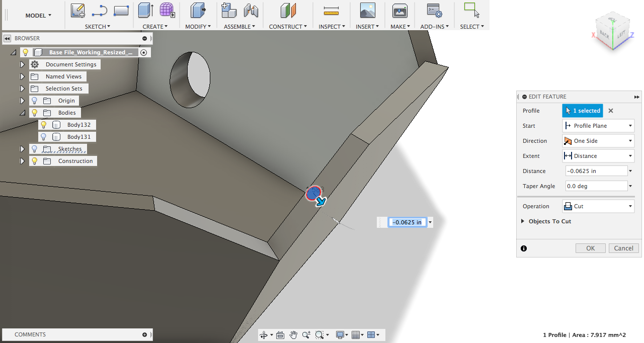Expand Edit Feature dialog double-arrow button
The height and width of the screenshot is (343, 644).
point(637,97)
